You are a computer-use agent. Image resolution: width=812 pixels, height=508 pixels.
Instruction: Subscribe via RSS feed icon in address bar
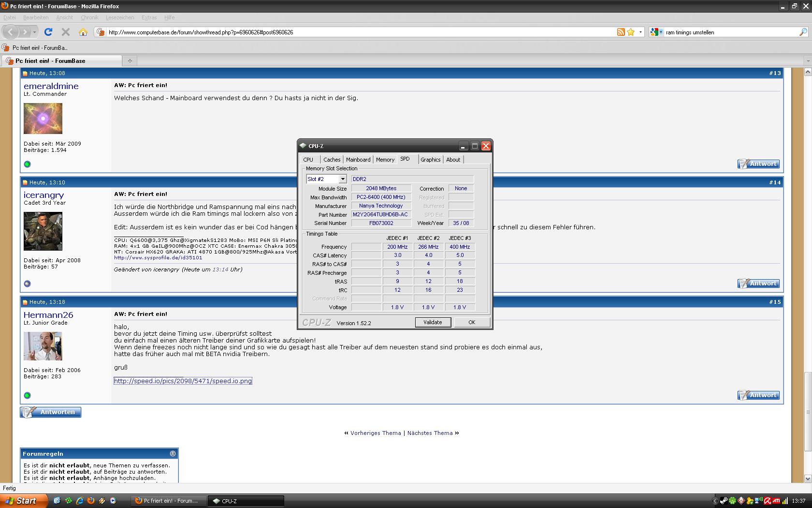point(621,32)
